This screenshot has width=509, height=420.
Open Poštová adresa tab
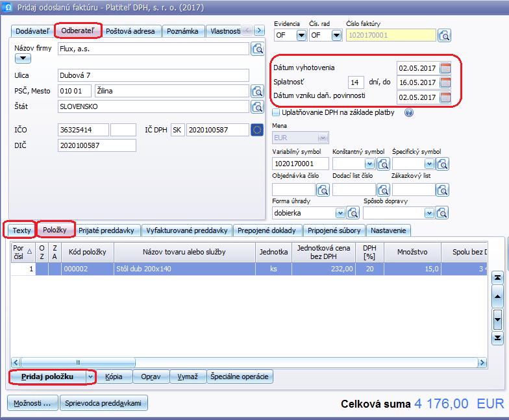[130, 31]
